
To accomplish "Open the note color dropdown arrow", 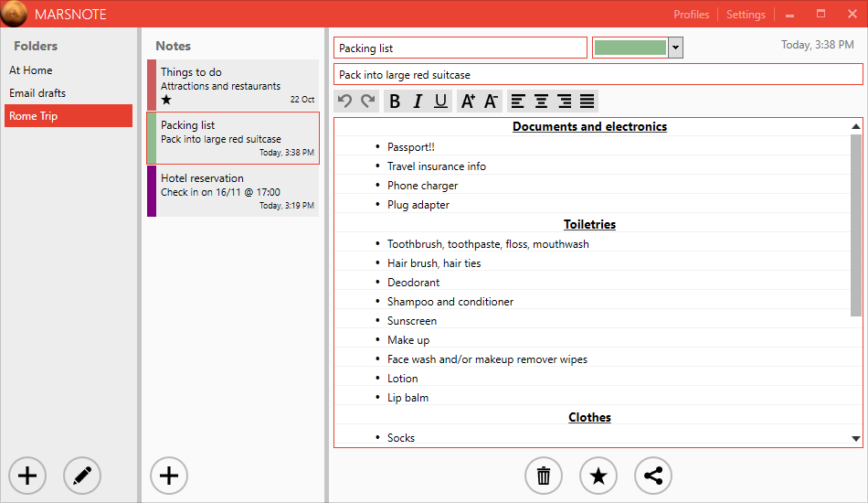I will (x=675, y=48).
